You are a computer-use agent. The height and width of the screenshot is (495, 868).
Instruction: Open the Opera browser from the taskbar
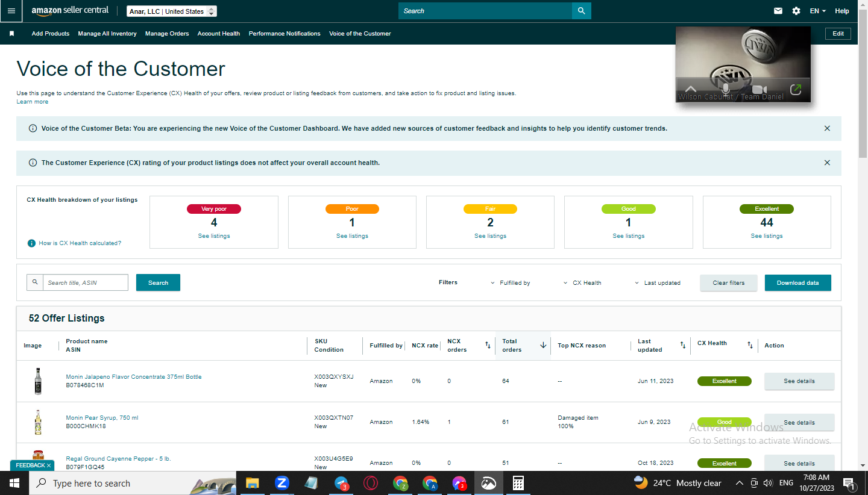click(370, 483)
